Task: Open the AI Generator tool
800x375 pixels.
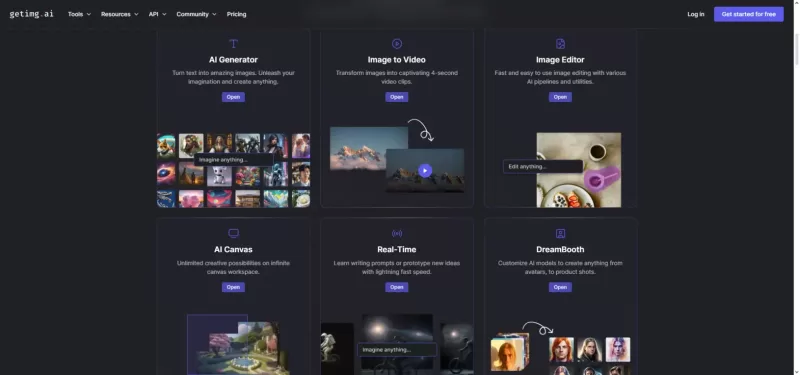Action: click(x=233, y=97)
